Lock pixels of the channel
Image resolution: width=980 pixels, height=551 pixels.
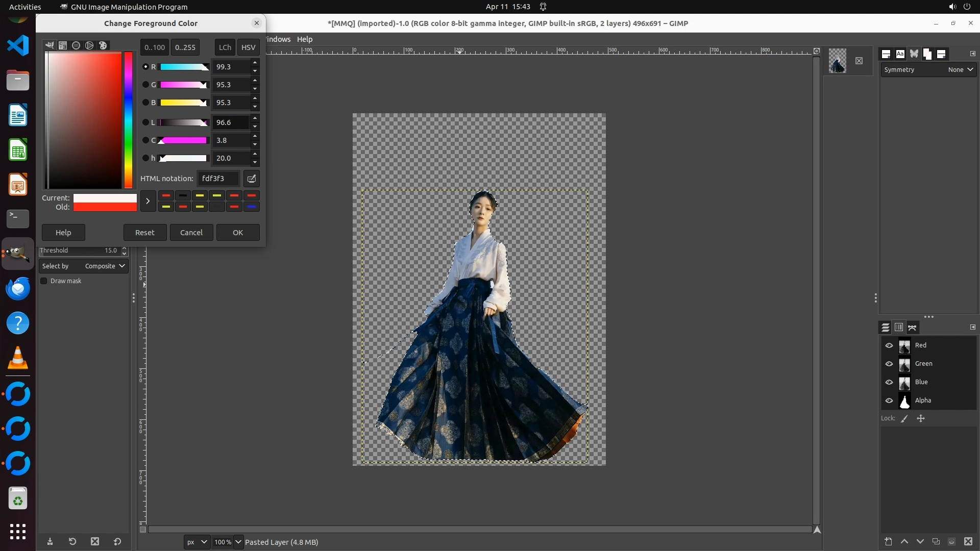coord(904,418)
